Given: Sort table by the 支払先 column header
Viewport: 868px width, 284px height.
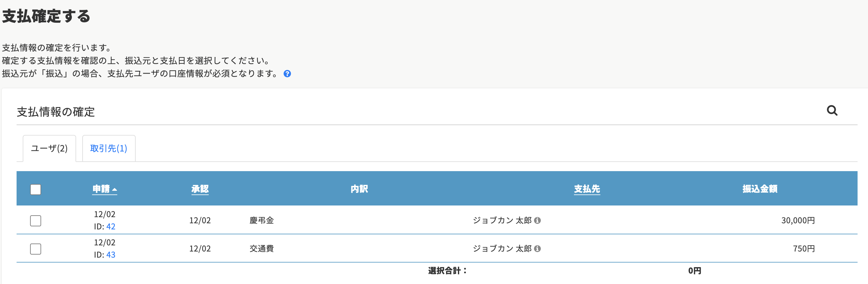Looking at the screenshot, I should click(587, 189).
